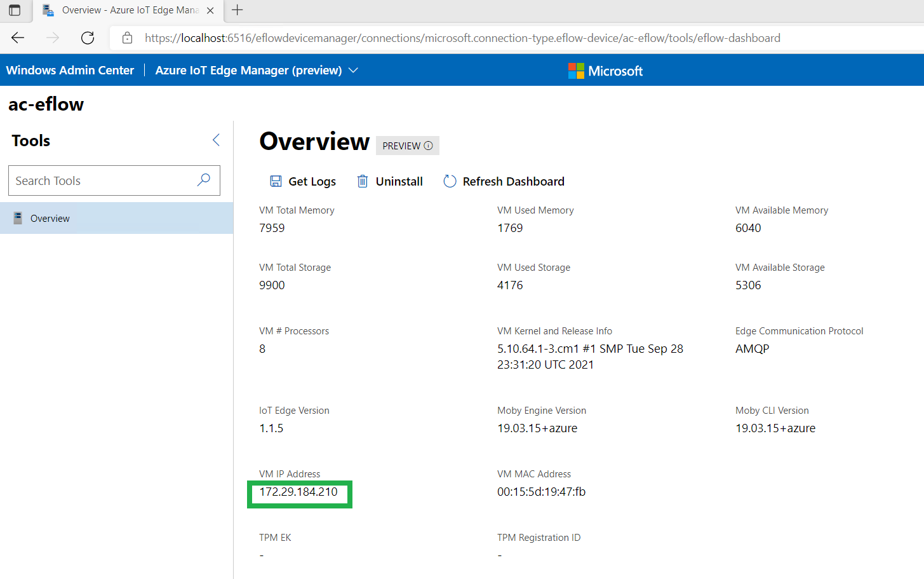Screen dimensions: 924x579
Task: Open the Windows Admin Center home link
Action: 70,70
